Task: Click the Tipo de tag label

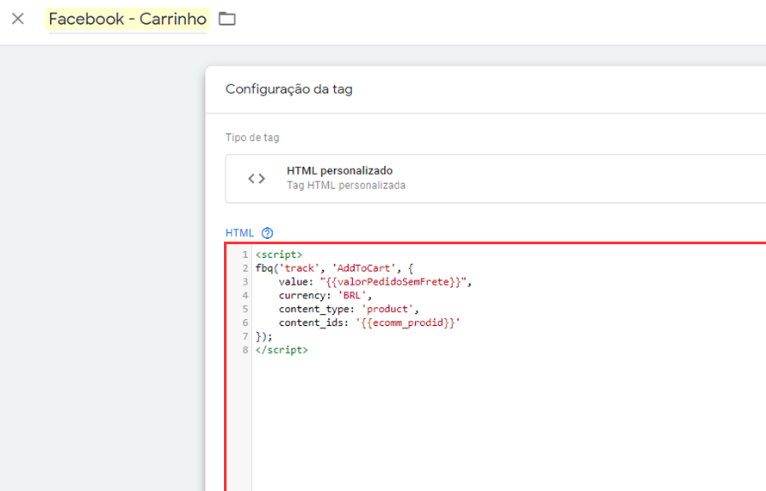Action: point(252,138)
